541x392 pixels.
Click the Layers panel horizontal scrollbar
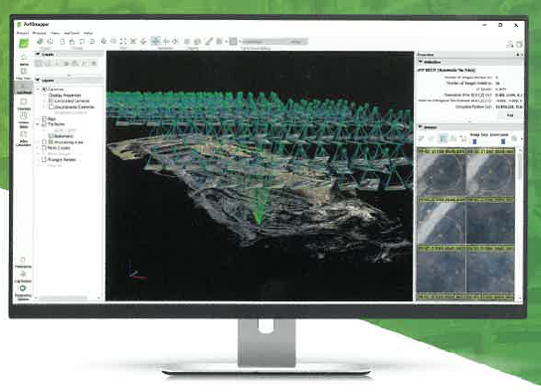pyautogui.click(x=64, y=297)
